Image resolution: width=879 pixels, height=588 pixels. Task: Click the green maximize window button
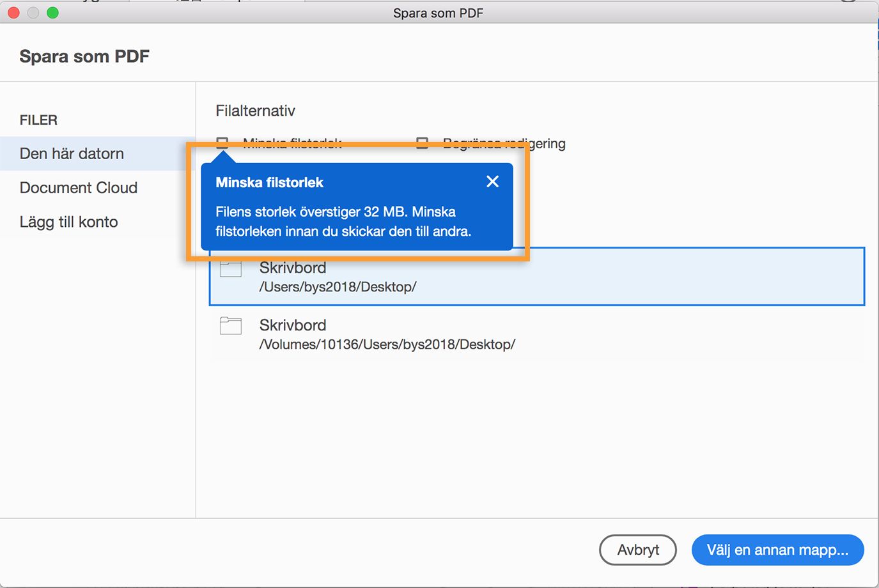point(52,13)
